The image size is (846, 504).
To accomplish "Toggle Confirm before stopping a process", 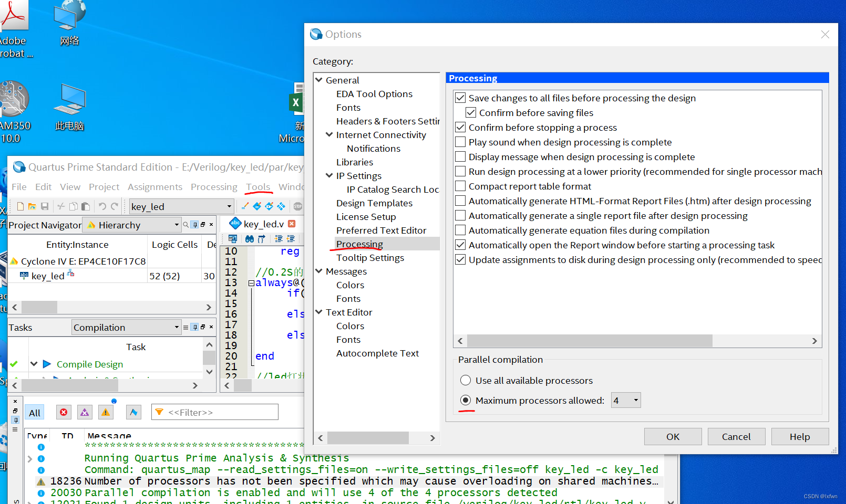I will pyautogui.click(x=460, y=128).
